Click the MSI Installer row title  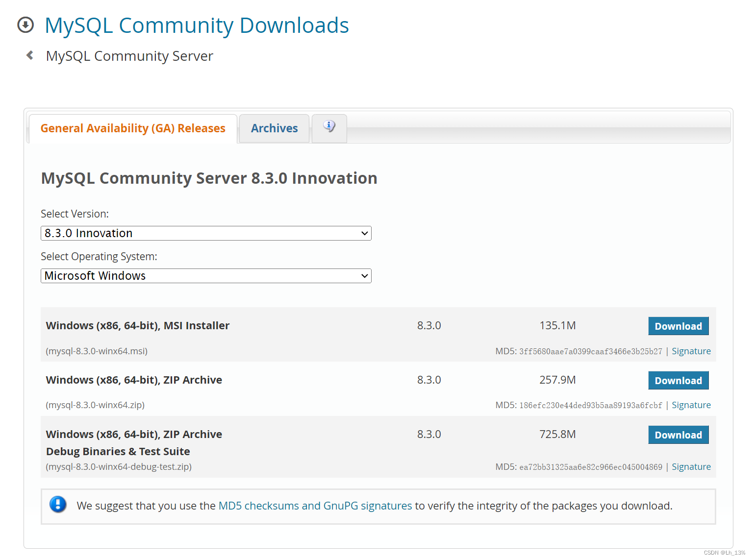point(138,325)
